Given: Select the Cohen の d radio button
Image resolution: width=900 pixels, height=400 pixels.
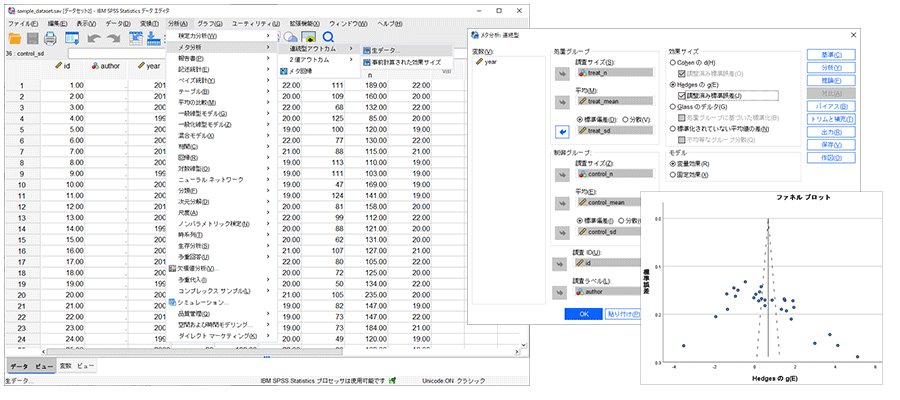Looking at the screenshot, I should pyautogui.click(x=672, y=63).
